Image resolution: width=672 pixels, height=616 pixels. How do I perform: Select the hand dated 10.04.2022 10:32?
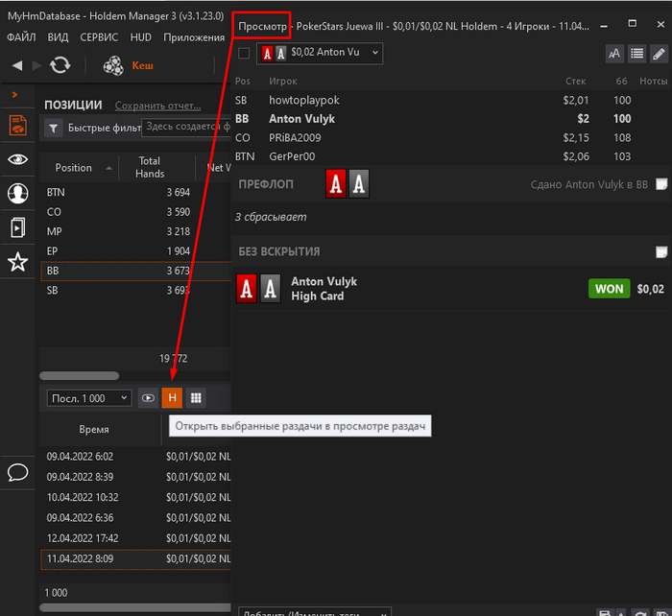point(135,497)
